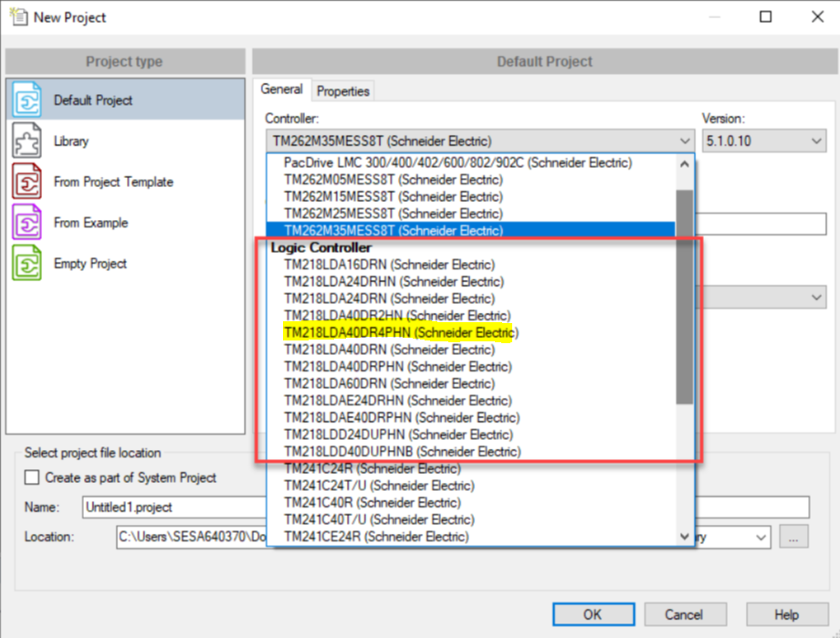Select TM218LDA24DRN controller

point(471,298)
